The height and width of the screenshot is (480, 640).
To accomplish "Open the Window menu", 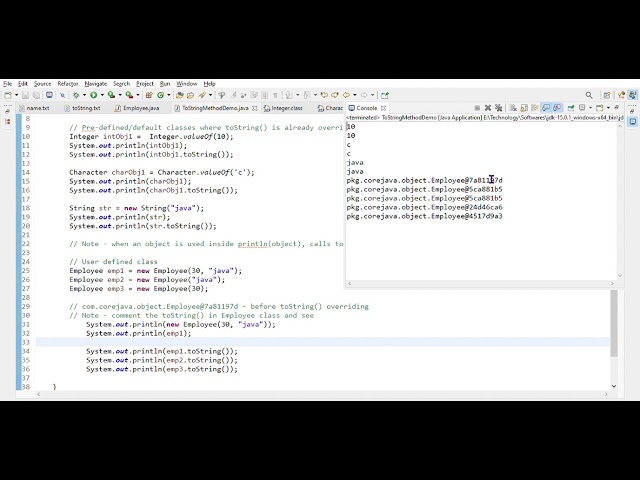I will [187, 84].
